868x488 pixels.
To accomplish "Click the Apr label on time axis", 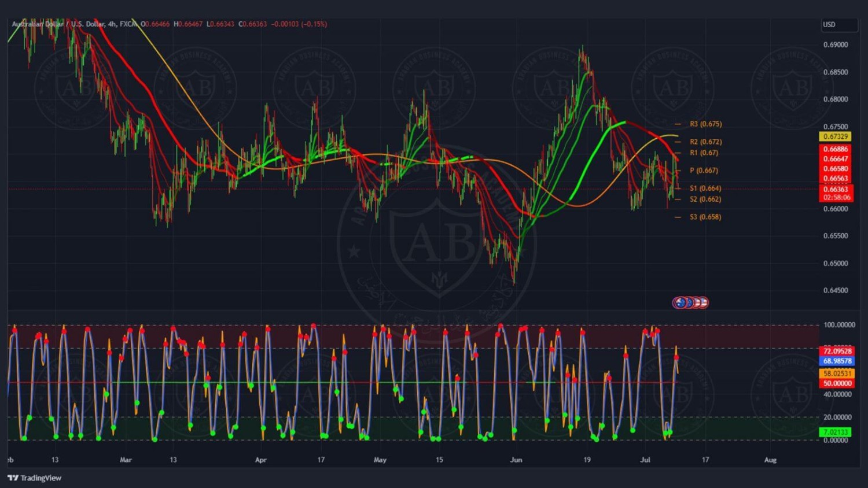I will tap(260, 460).
